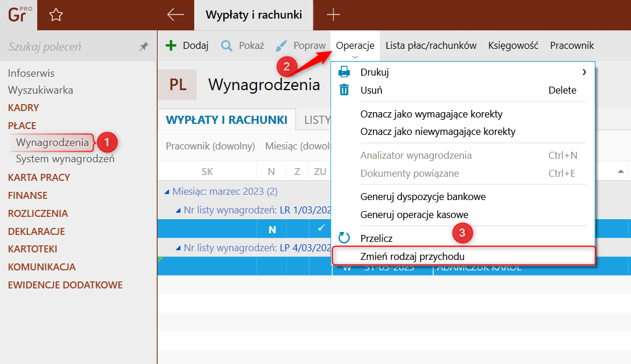The width and height of the screenshot is (631, 364).
Task: Switch to the WYPŁATY I RACHUNKI tab
Action: tap(227, 120)
